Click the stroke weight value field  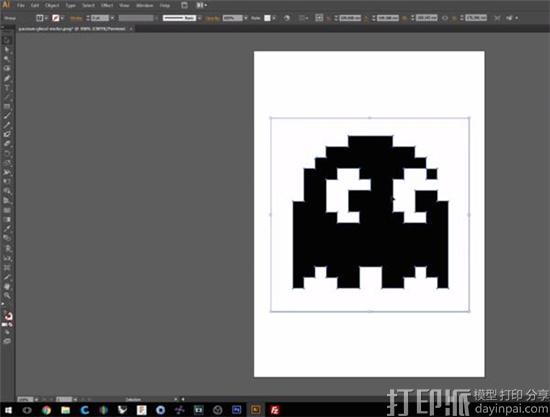(100, 18)
